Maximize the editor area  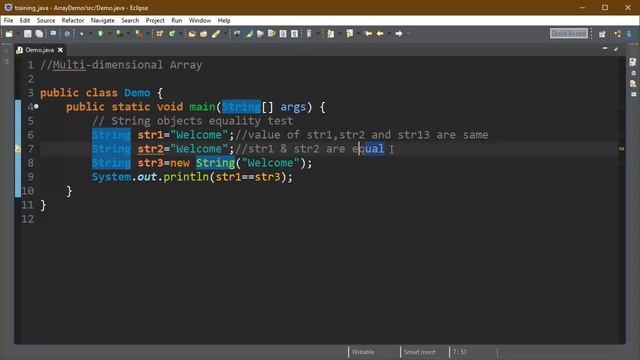click(x=616, y=49)
